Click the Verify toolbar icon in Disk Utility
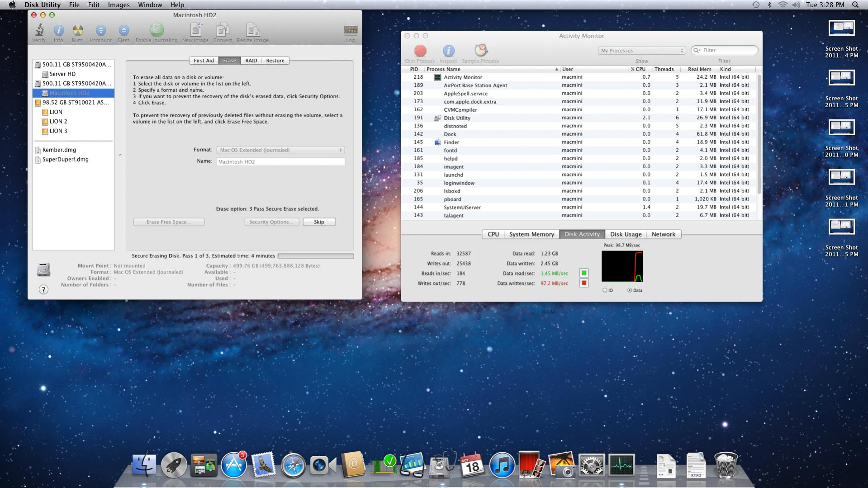868x488 pixels. [x=39, y=31]
